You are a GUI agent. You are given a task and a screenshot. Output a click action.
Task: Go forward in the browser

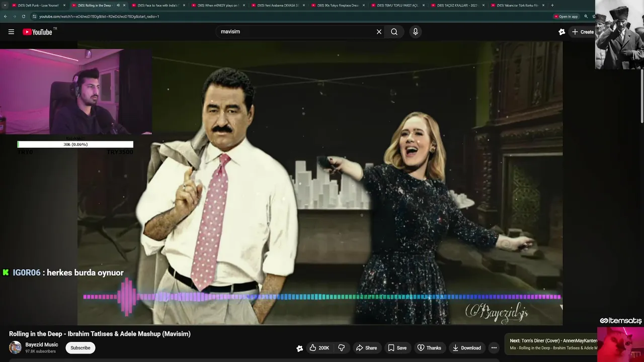tap(14, 17)
